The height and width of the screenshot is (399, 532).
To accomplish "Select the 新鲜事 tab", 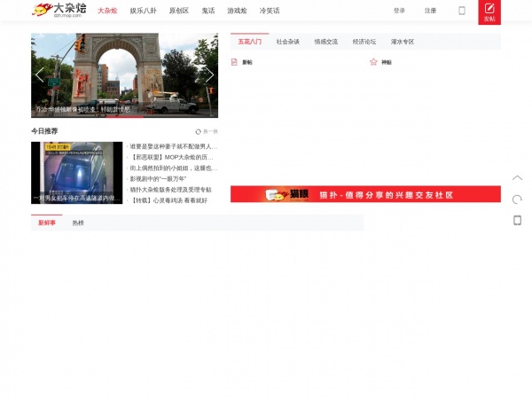I will point(46,223).
